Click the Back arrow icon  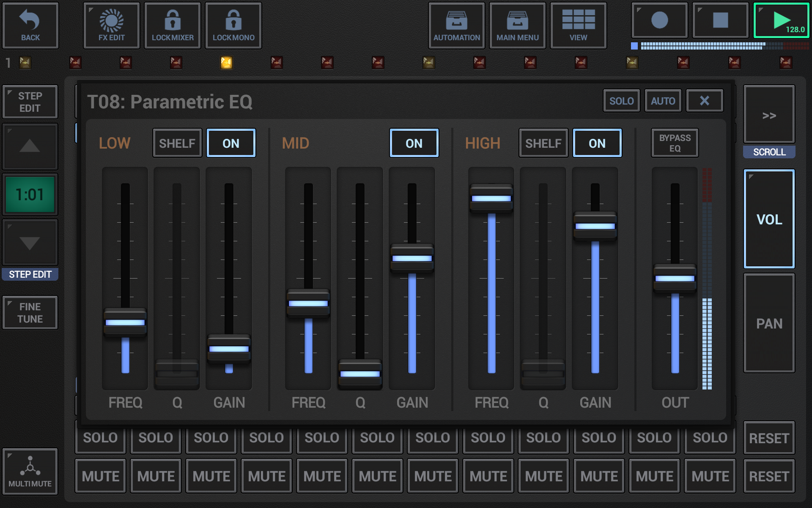[30, 20]
